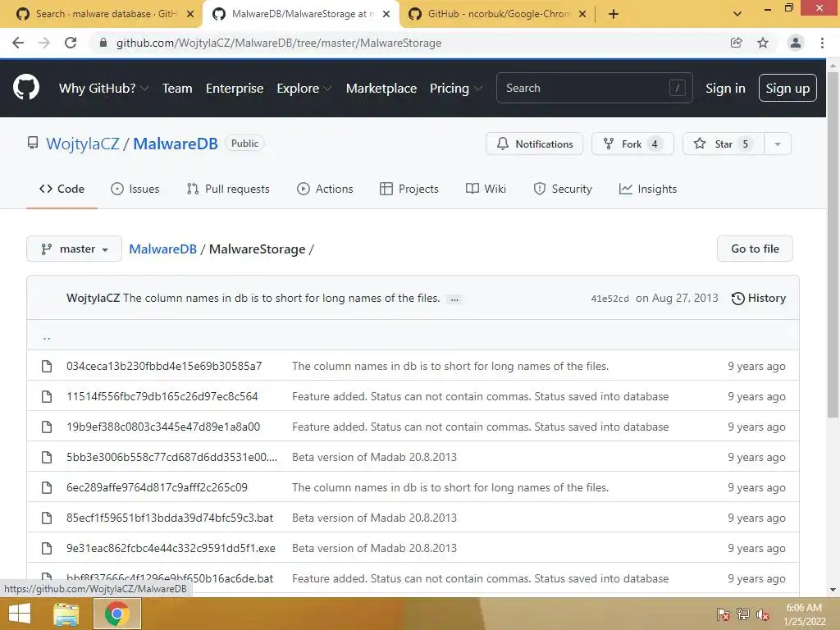Open the WojtylaCZ user link

83,144
